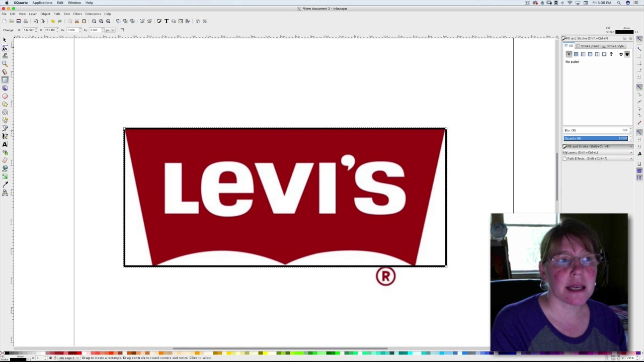Select the Eraser tool
The width and height of the screenshot is (644, 362).
click(5, 160)
